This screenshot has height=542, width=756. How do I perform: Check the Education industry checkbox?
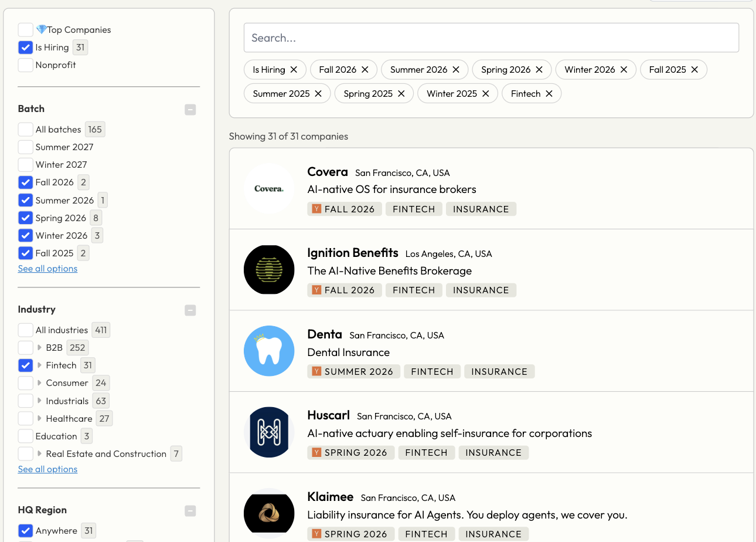click(x=25, y=436)
